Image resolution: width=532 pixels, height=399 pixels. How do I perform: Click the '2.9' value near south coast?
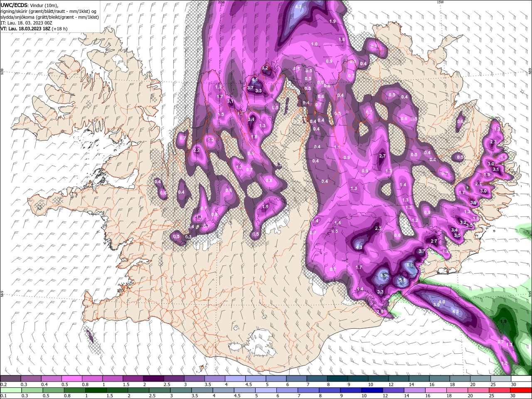[380, 312]
